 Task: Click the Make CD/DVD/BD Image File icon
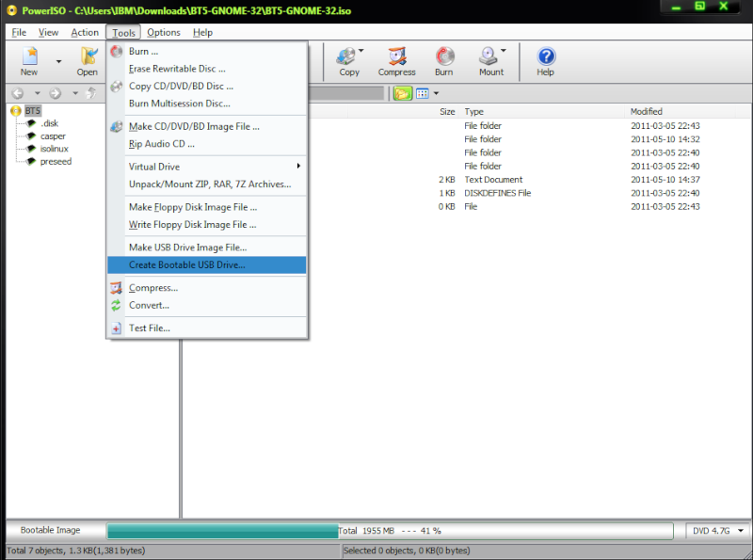point(116,126)
